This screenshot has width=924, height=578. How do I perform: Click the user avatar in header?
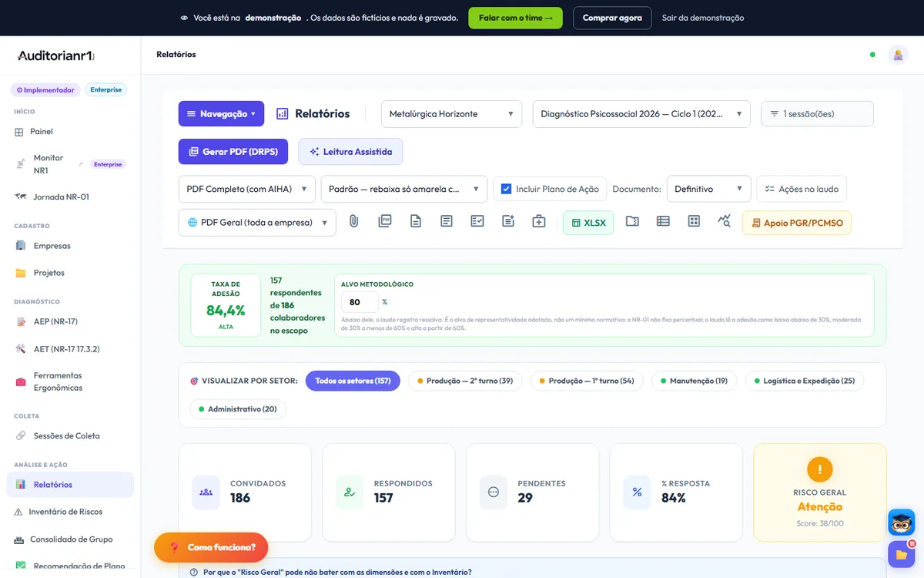(x=898, y=55)
